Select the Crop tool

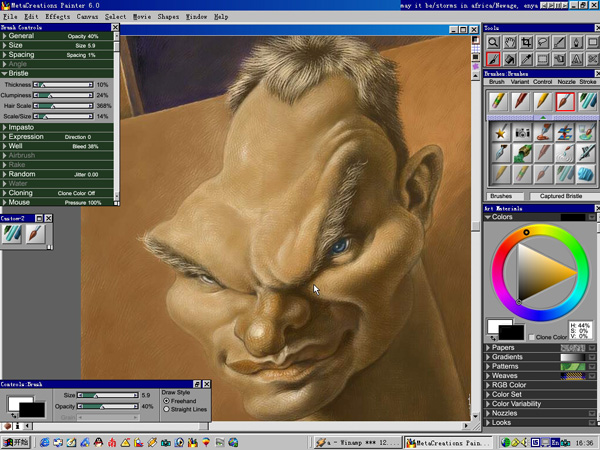[527, 42]
